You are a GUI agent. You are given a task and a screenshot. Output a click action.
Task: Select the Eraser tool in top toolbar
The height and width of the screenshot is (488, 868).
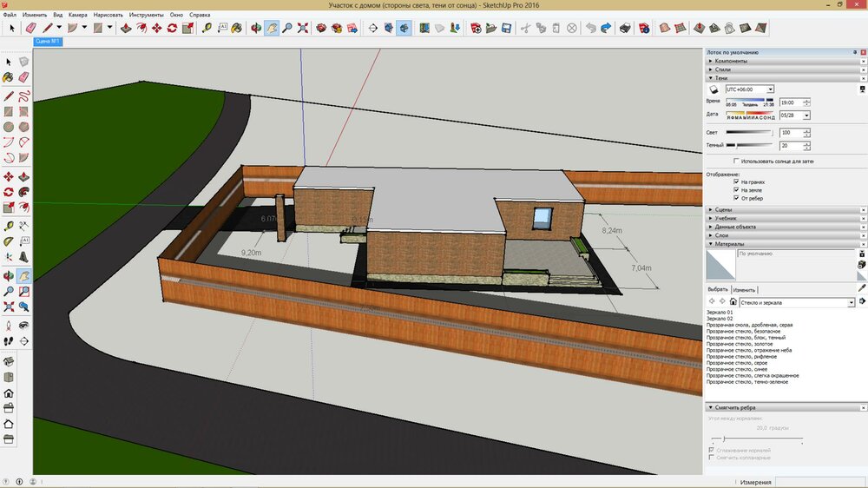click(x=31, y=28)
